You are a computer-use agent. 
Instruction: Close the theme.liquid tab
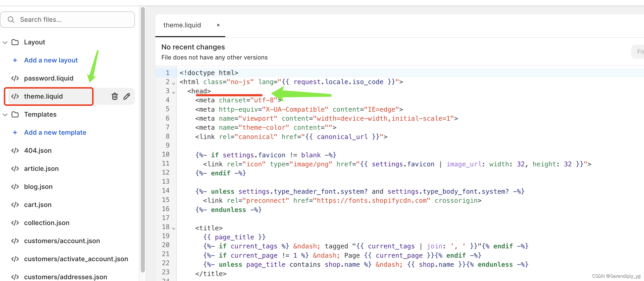[x=218, y=25]
